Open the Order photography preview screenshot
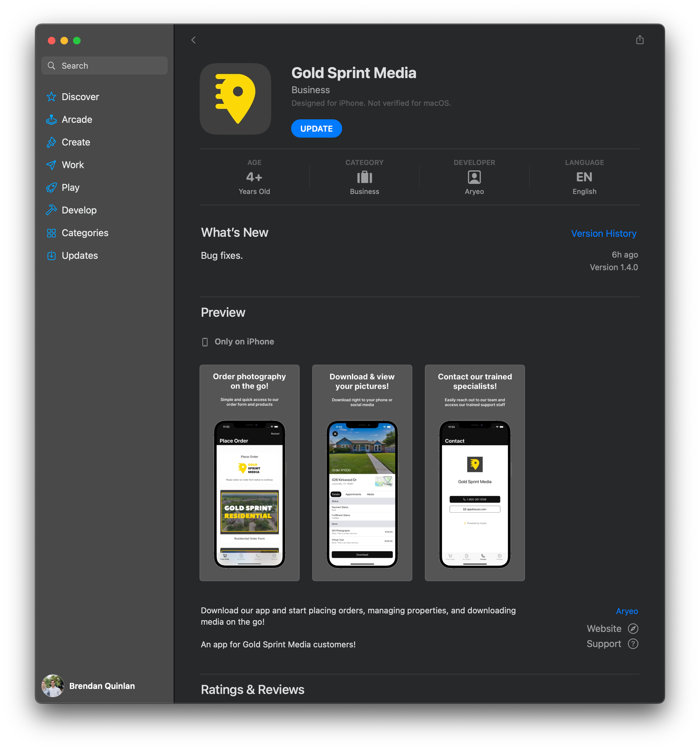The image size is (700, 750). [x=249, y=472]
